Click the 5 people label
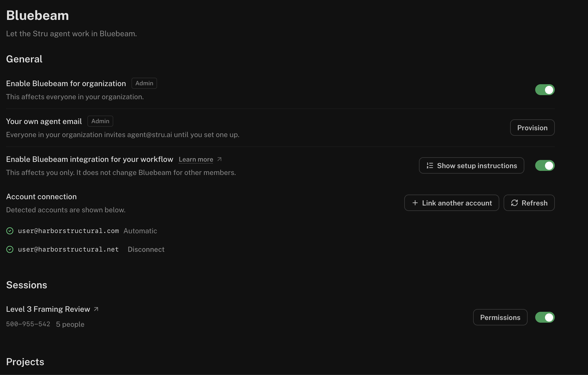Image resolution: width=588 pixels, height=375 pixels. 70,324
